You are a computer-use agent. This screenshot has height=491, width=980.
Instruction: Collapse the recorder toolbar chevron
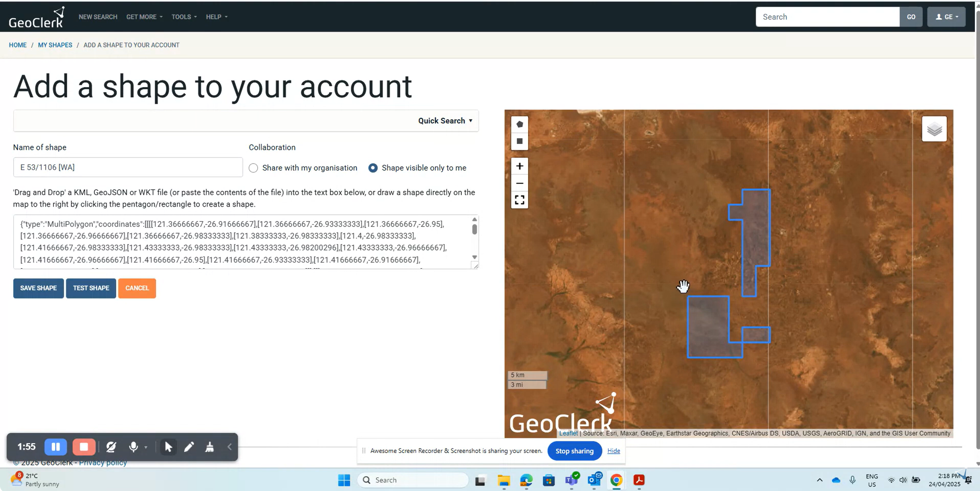tap(229, 447)
